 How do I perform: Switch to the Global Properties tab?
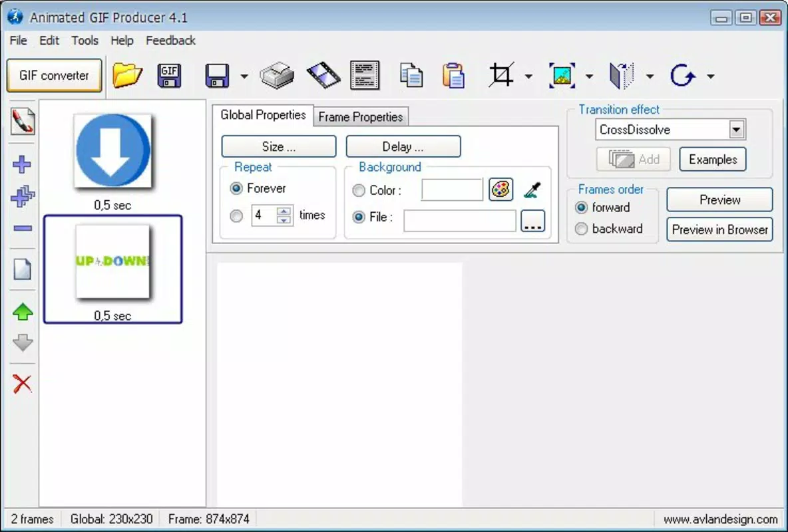click(x=263, y=115)
